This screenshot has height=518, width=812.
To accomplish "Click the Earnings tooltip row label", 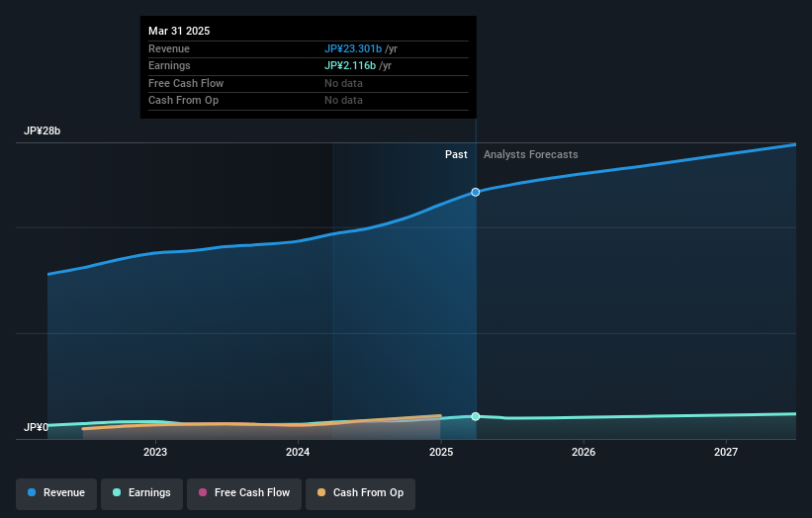I will (169, 65).
